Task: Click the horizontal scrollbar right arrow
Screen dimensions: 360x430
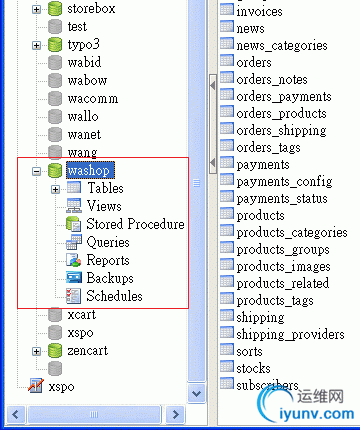Action: (x=175, y=415)
